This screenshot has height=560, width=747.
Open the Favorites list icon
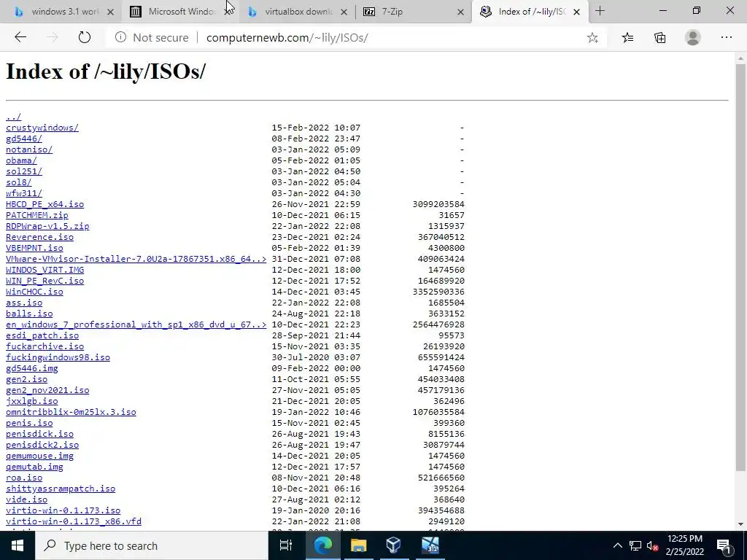(x=627, y=38)
